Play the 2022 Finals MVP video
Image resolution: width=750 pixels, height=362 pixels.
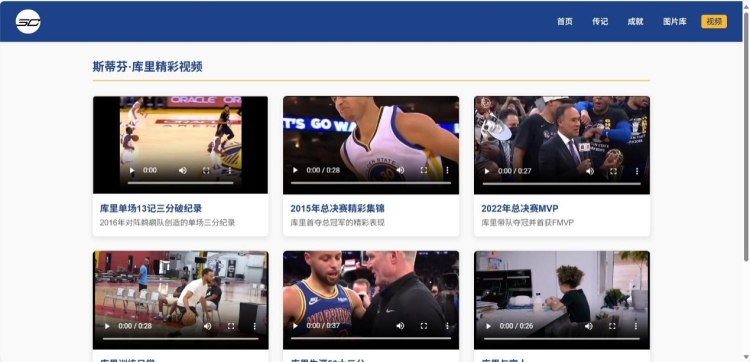[x=487, y=171]
